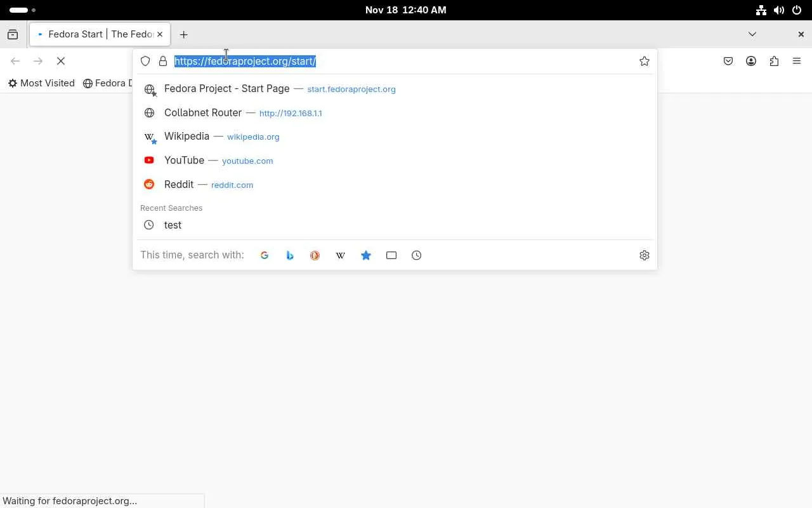
Task: Open search settings gear icon
Action: 645,255
